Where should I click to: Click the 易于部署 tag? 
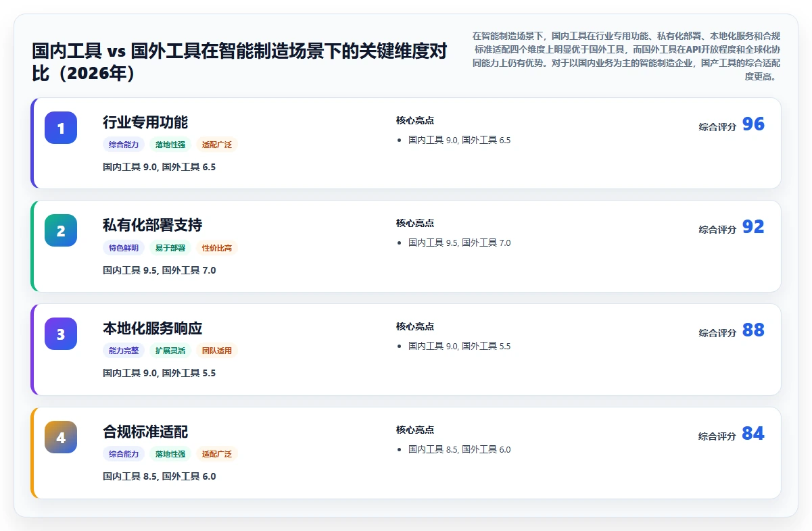click(170, 248)
